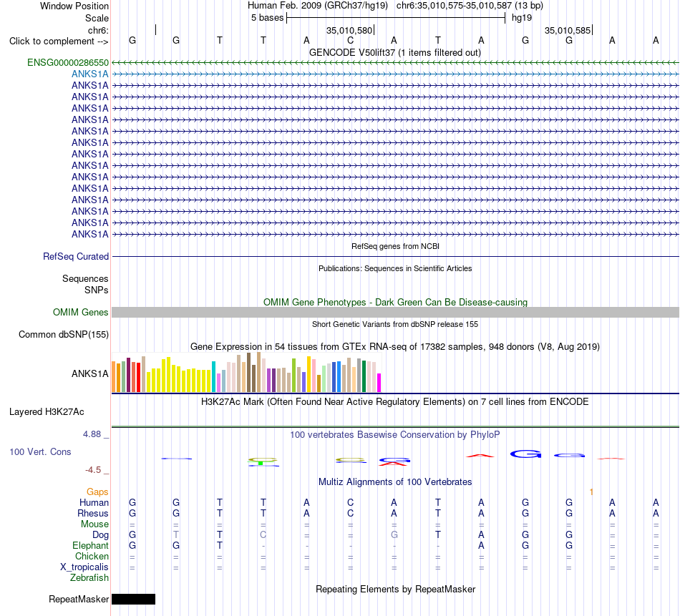Select the Rhesus alignment row label
The image size is (680, 616).
pos(93,513)
